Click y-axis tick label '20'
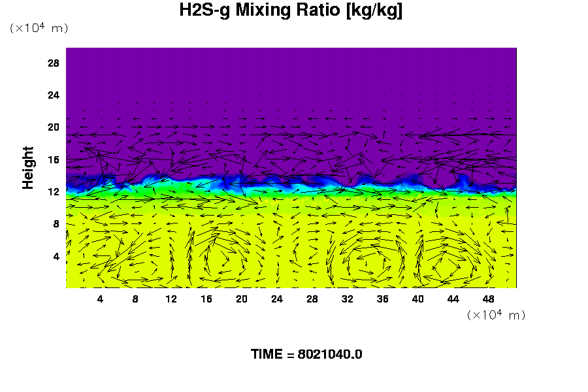 point(54,127)
